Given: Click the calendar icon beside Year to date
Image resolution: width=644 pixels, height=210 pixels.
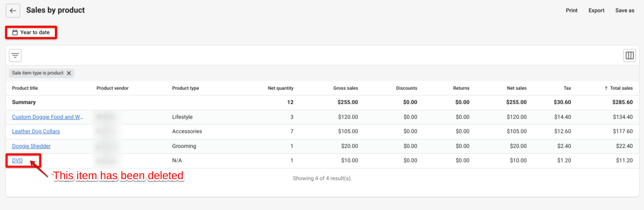Looking at the screenshot, I should [x=15, y=33].
